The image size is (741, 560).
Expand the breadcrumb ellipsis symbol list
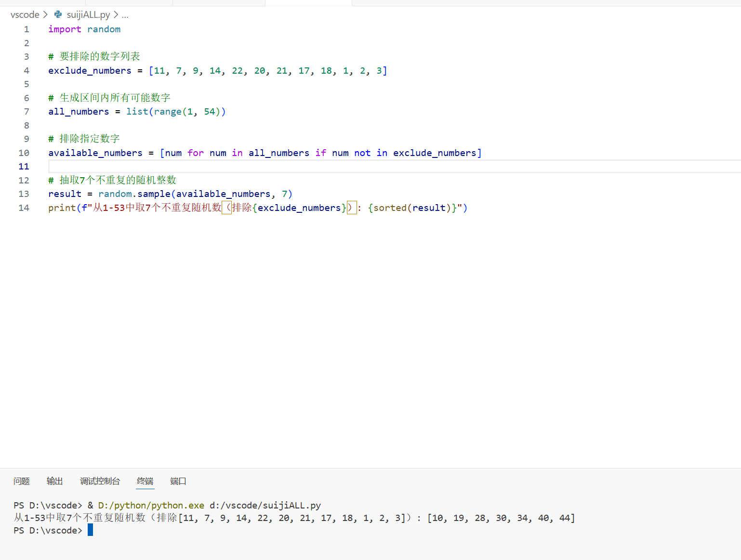(x=125, y=15)
